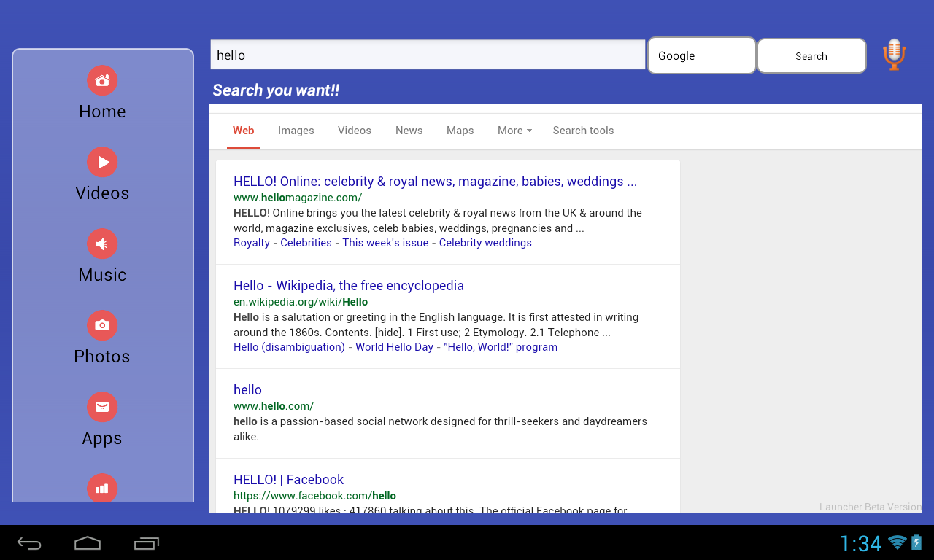The height and width of the screenshot is (560, 934).
Task: Switch to the Maps results tab
Action: tap(460, 131)
